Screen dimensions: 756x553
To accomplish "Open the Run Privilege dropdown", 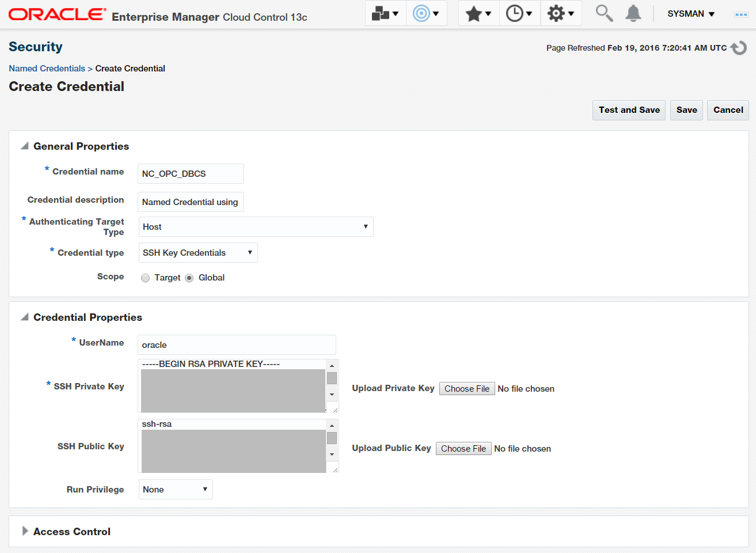I will (x=176, y=490).
